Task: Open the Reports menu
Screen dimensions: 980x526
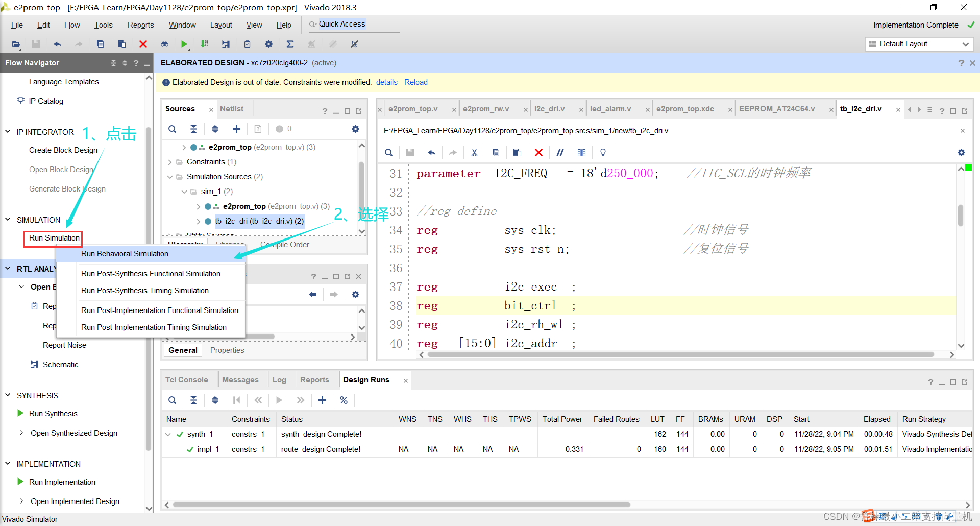Action: coord(140,25)
